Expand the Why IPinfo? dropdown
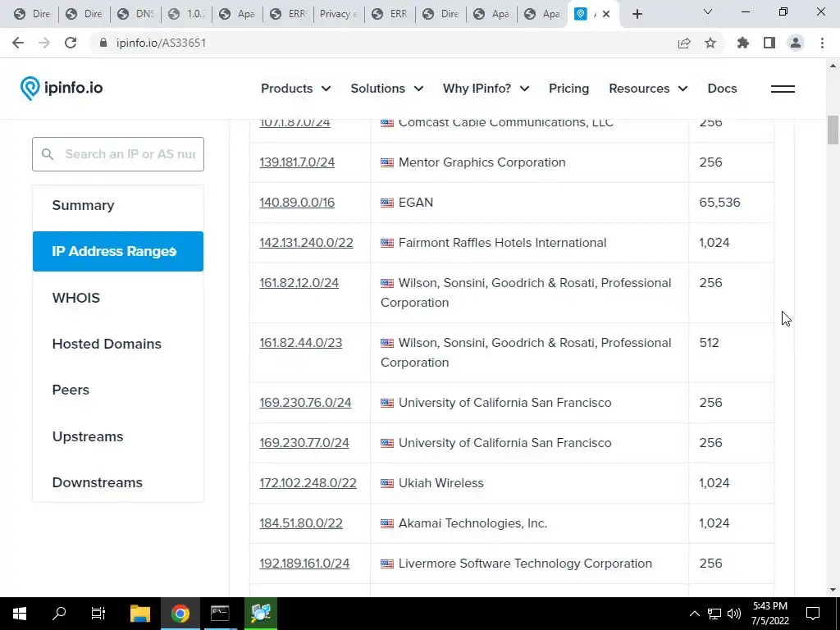Image resolution: width=840 pixels, height=630 pixels. tap(486, 89)
